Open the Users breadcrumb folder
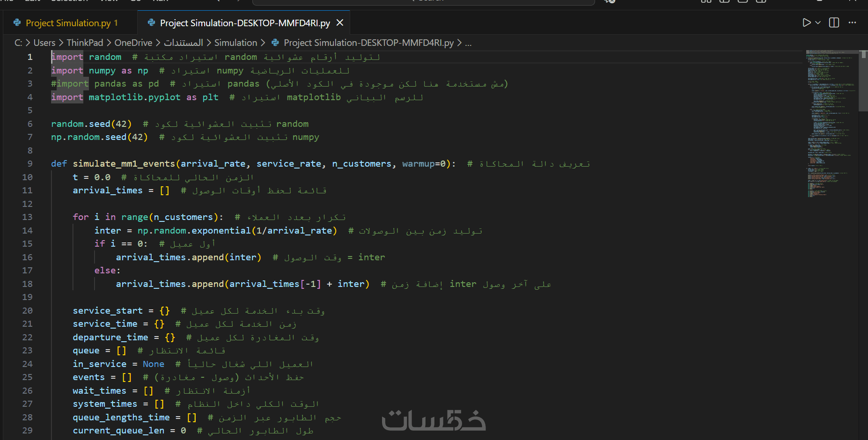868x440 pixels. tap(44, 43)
